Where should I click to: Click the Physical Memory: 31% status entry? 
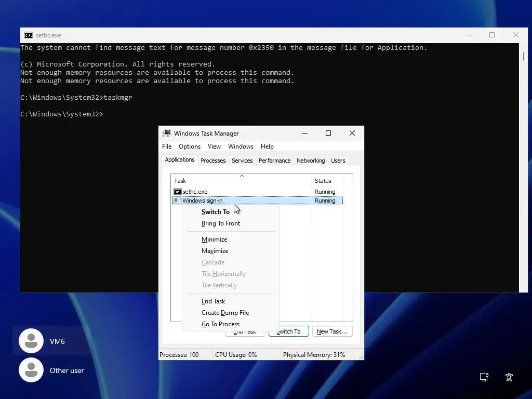point(314,355)
